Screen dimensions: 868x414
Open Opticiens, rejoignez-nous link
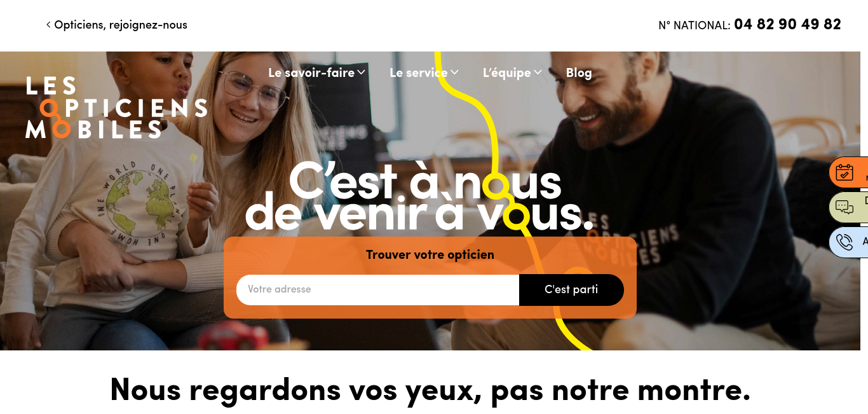point(121,25)
